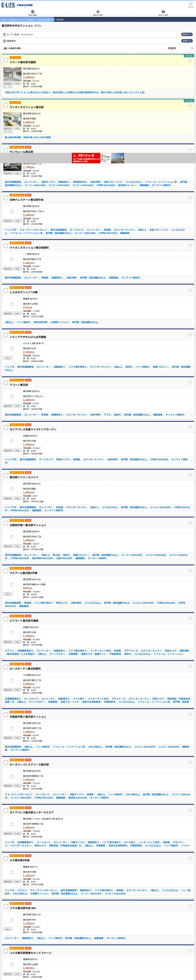The image size is (196, 980).
Task: Open the クラーク春日部弐番館 listing title
Action: tap(23, 62)
